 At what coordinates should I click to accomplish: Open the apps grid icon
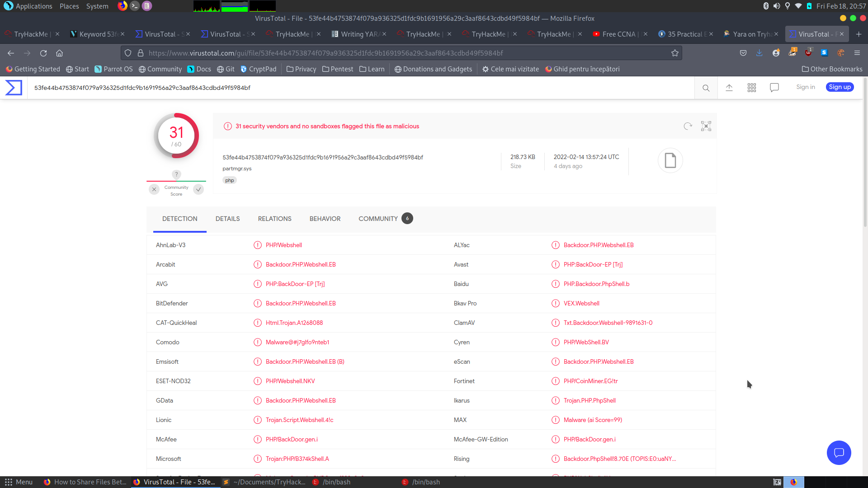coord(752,88)
